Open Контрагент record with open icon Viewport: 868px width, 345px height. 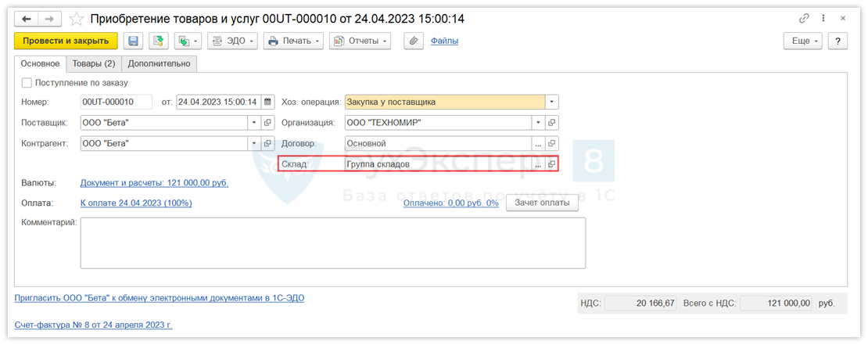(x=268, y=143)
